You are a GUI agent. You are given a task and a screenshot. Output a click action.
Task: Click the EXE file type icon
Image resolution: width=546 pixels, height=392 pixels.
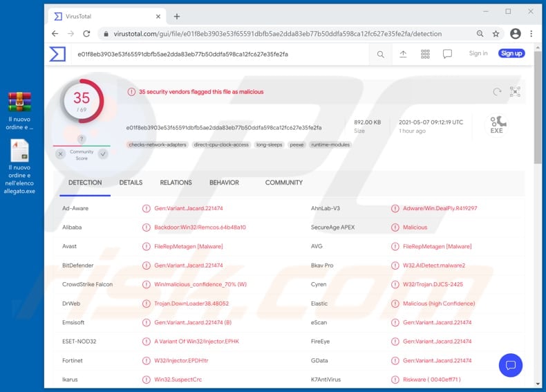click(497, 124)
